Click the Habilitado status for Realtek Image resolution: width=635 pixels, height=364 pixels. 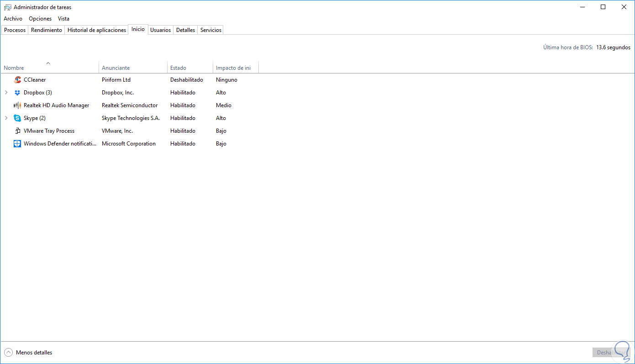click(183, 105)
